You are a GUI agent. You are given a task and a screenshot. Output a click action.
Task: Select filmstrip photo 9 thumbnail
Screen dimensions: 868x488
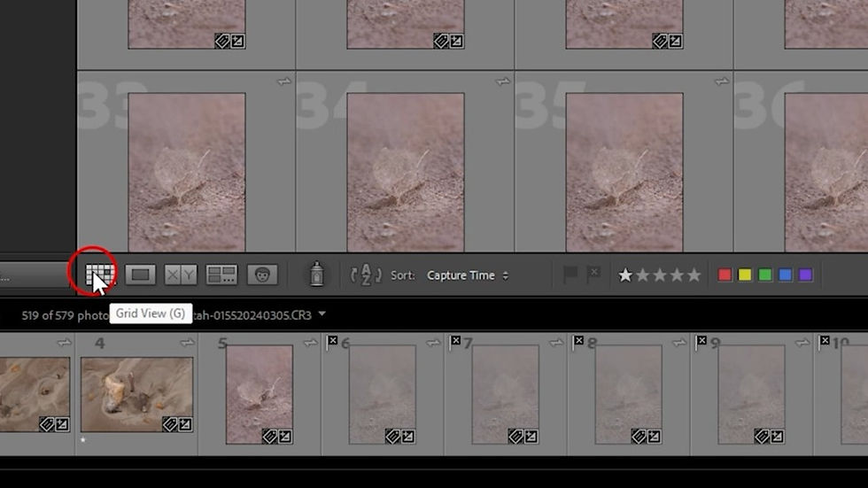751,394
